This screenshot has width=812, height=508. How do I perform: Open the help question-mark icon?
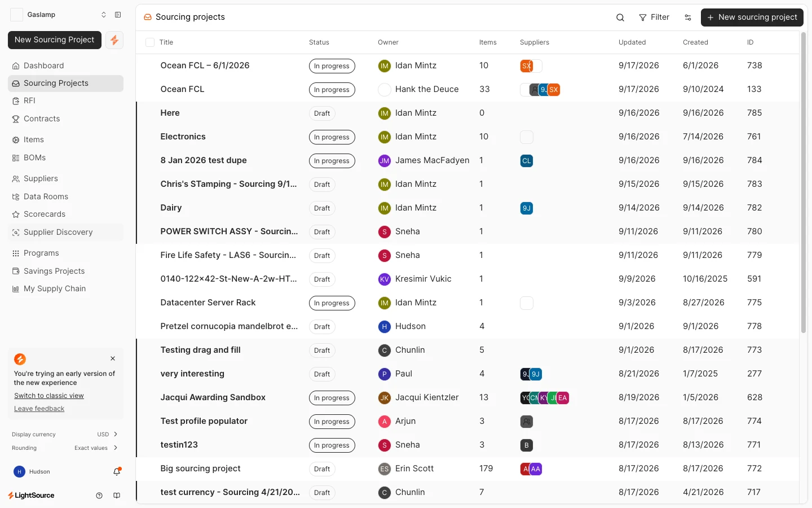(x=99, y=496)
